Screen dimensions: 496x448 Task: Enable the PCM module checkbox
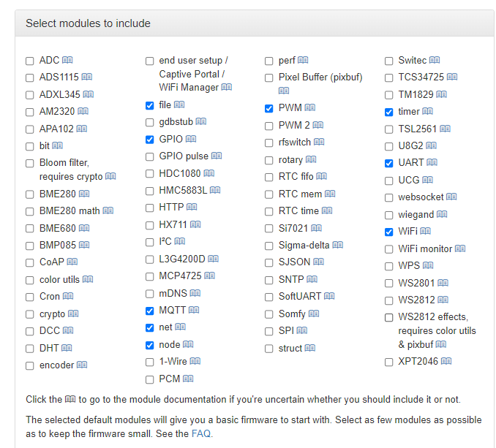[150, 379]
